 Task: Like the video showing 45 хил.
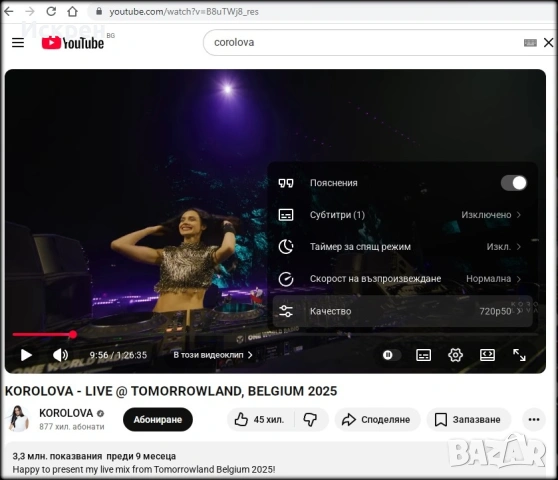coord(260,420)
